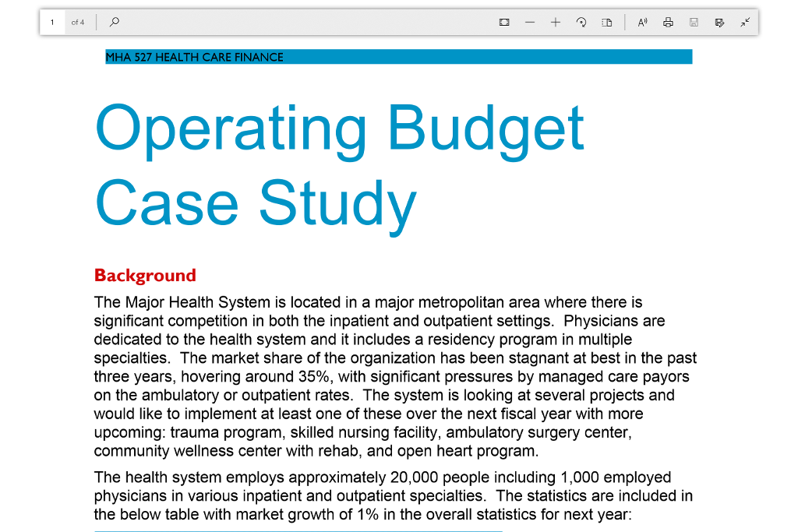
Task: Print the case study PDF
Action: point(668,22)
